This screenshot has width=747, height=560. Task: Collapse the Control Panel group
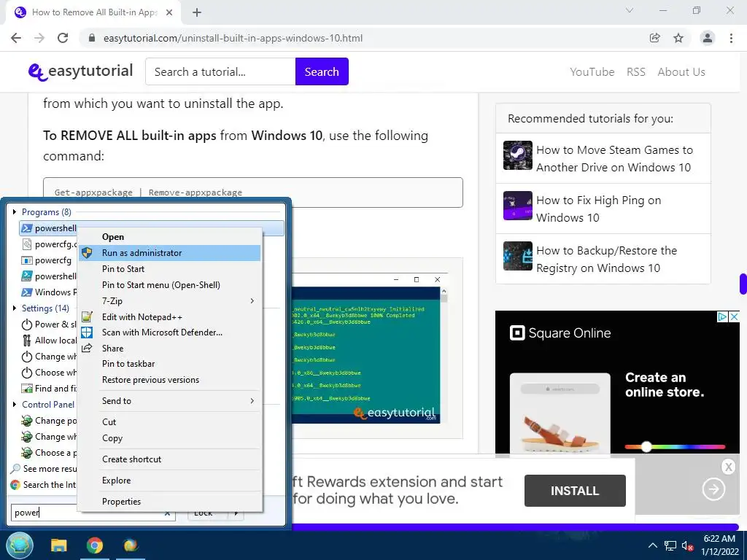tap(15, 404)
